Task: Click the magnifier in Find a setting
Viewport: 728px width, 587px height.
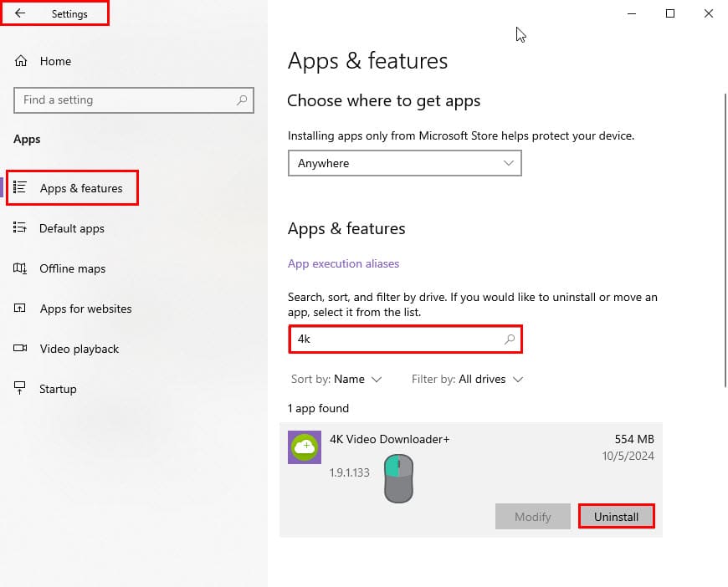Action: click(242, 100)
